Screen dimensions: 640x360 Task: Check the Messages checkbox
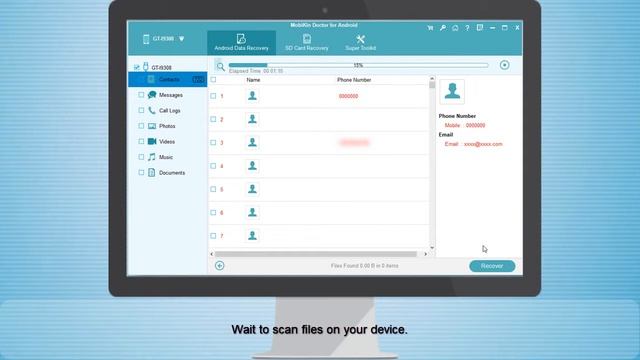click(141, 95)
